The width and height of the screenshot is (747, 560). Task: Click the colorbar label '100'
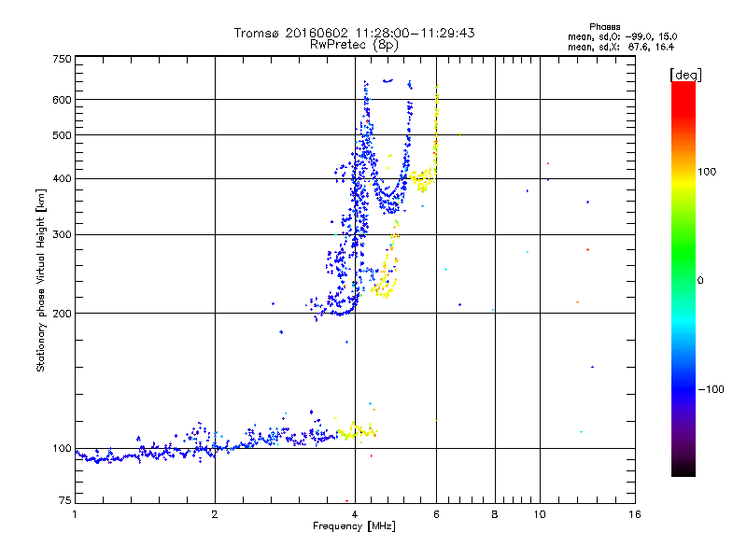click(x=707, y=172)
